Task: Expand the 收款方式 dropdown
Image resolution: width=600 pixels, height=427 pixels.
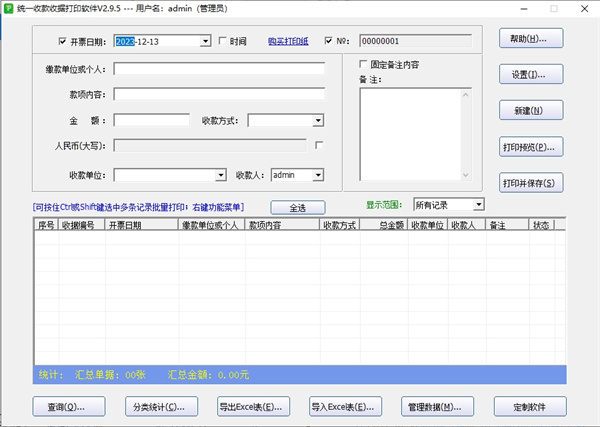Action: (x=318, y=121)
